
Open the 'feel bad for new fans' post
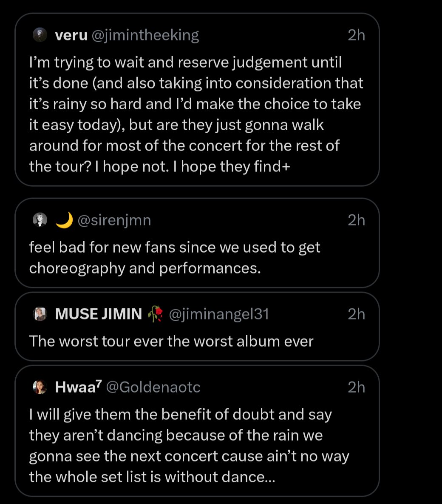pos(174,258)
